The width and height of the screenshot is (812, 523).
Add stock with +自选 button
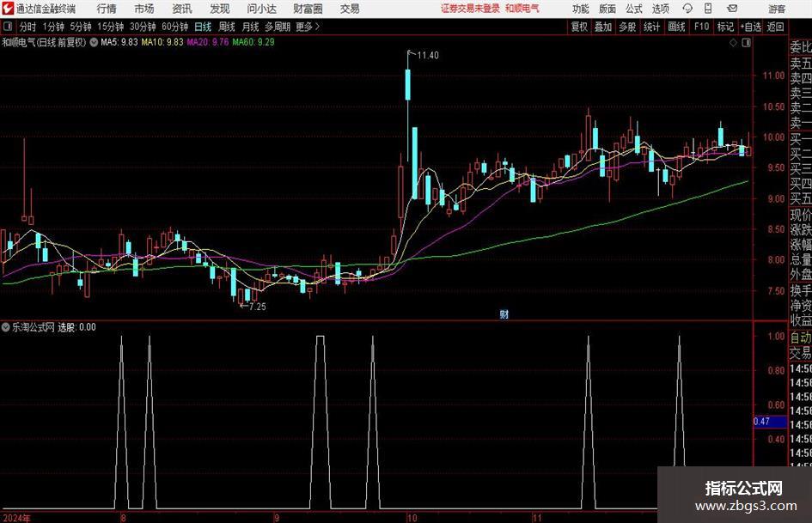click(x=750, y=27)
